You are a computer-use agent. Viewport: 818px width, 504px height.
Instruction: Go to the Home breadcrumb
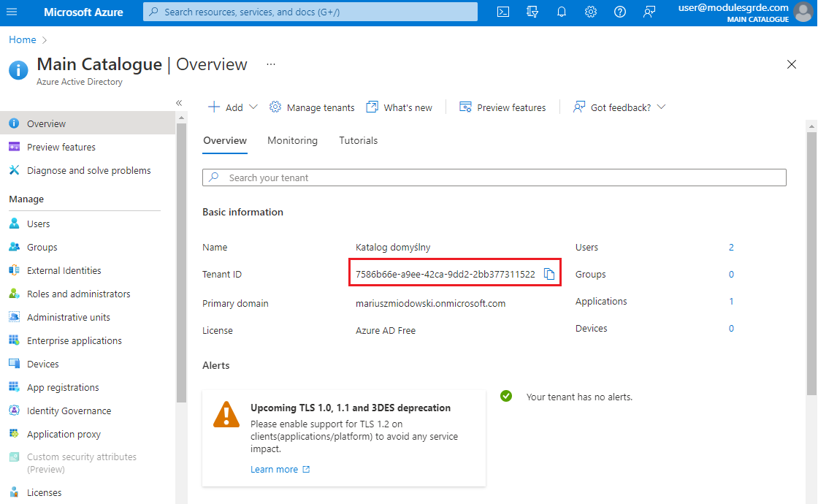[23, 39]
